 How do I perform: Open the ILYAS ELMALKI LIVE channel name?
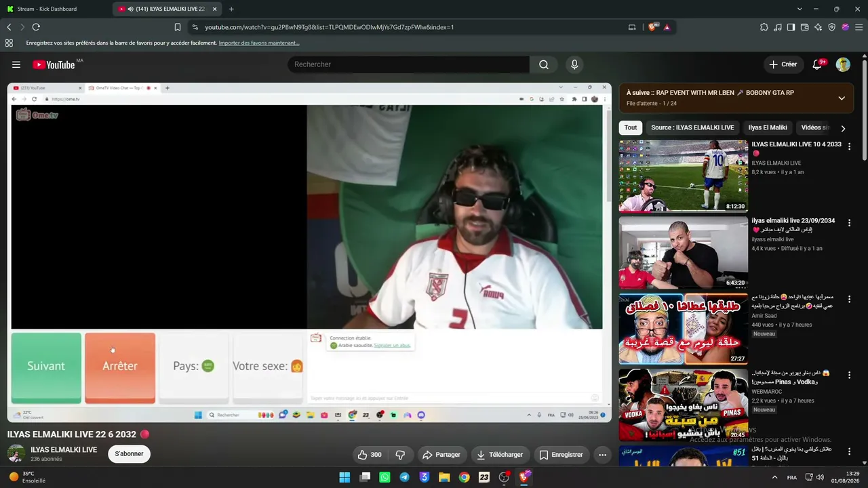[64, 450]
